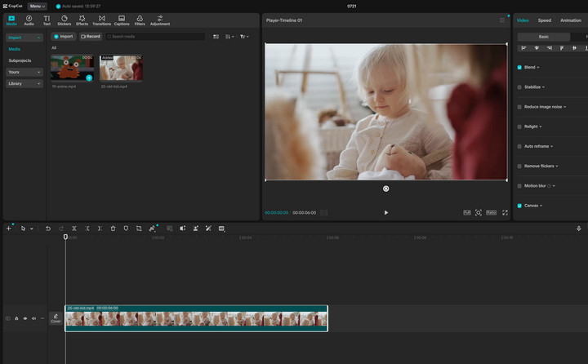Open the Captions panel

coord(122,20)
